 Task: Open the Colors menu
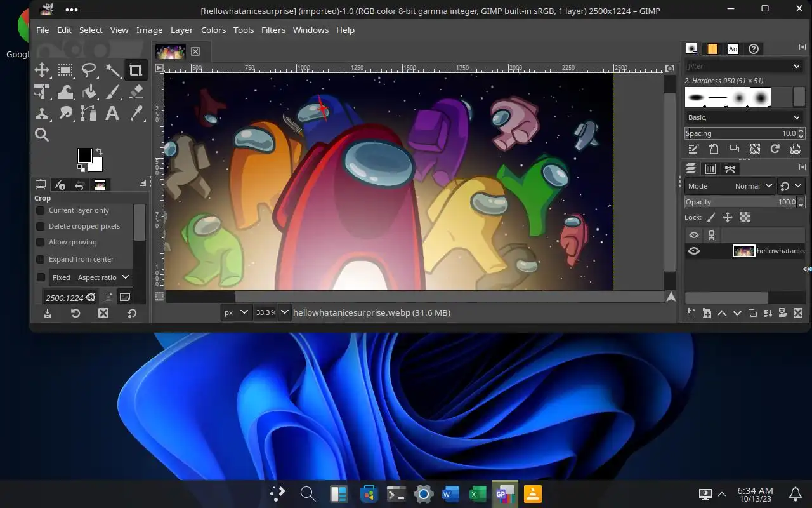pyautogui.click(x=213, y=30)
